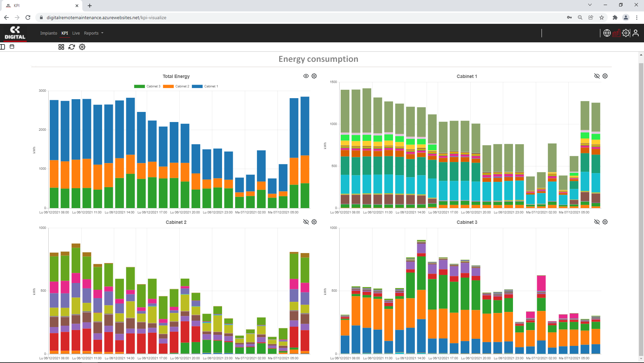The image size is (644, 363).
Task: Open the language globe icon
Action: 607,33
